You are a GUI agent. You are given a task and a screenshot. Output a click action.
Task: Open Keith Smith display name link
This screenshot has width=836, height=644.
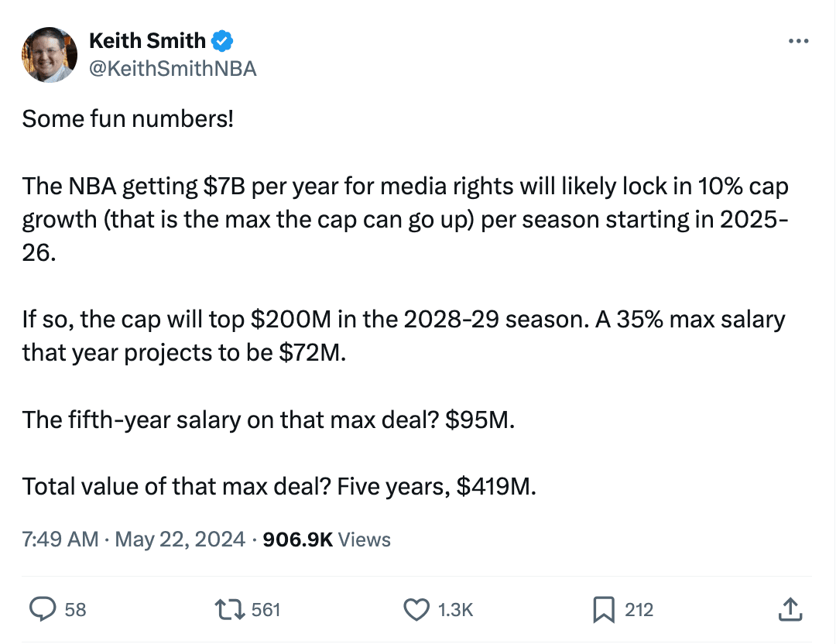point(147,40)
